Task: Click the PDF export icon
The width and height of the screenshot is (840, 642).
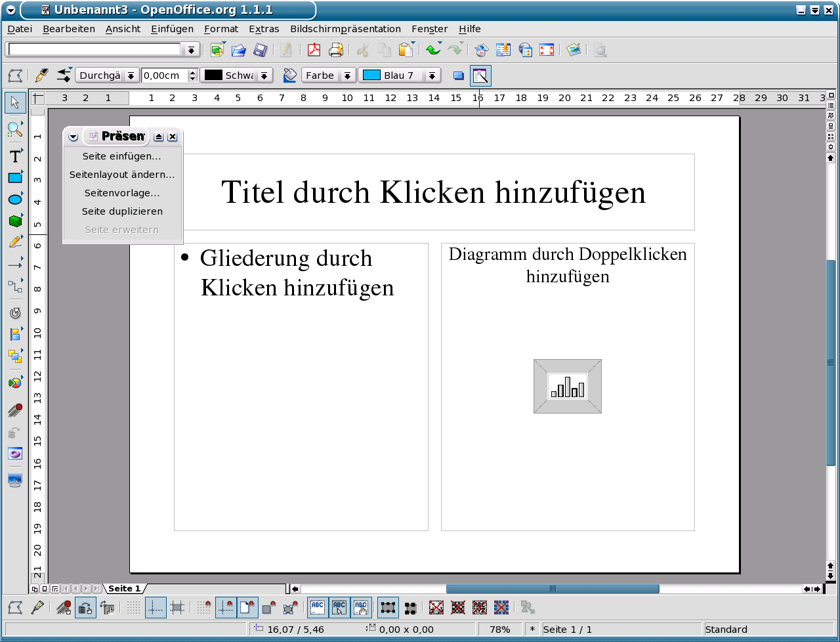Action: (x=314, y=50)
